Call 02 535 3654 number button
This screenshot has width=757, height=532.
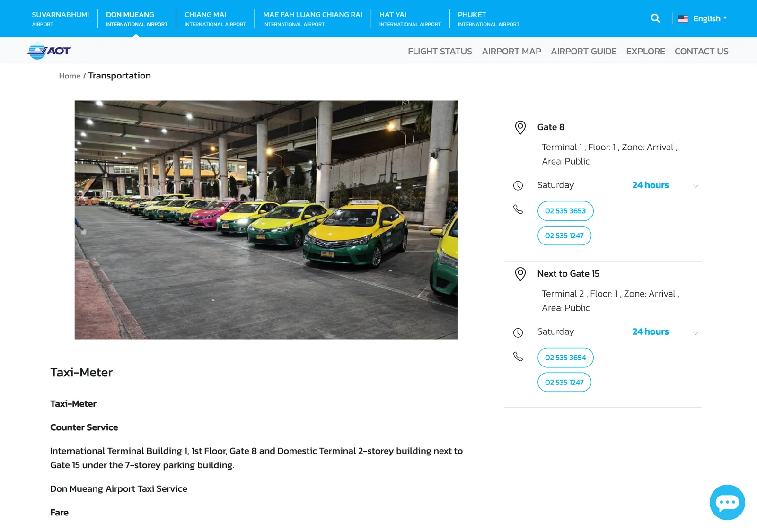tap(565, 358)
